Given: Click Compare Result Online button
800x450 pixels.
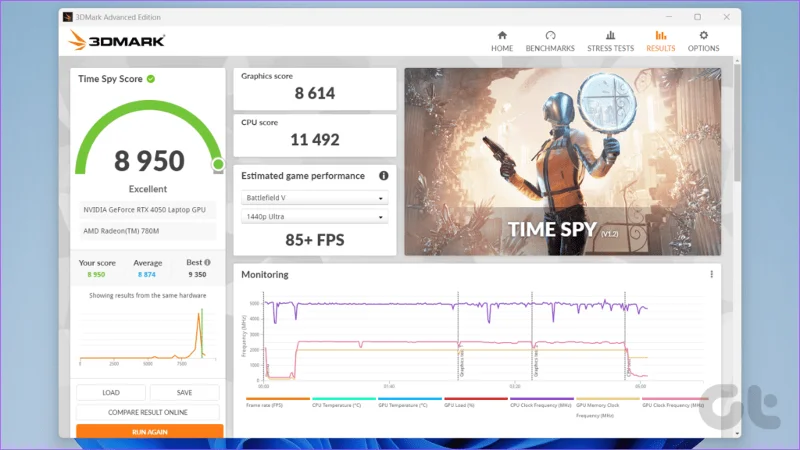Looking at the screenshot, I should click(x=147, y=412).
